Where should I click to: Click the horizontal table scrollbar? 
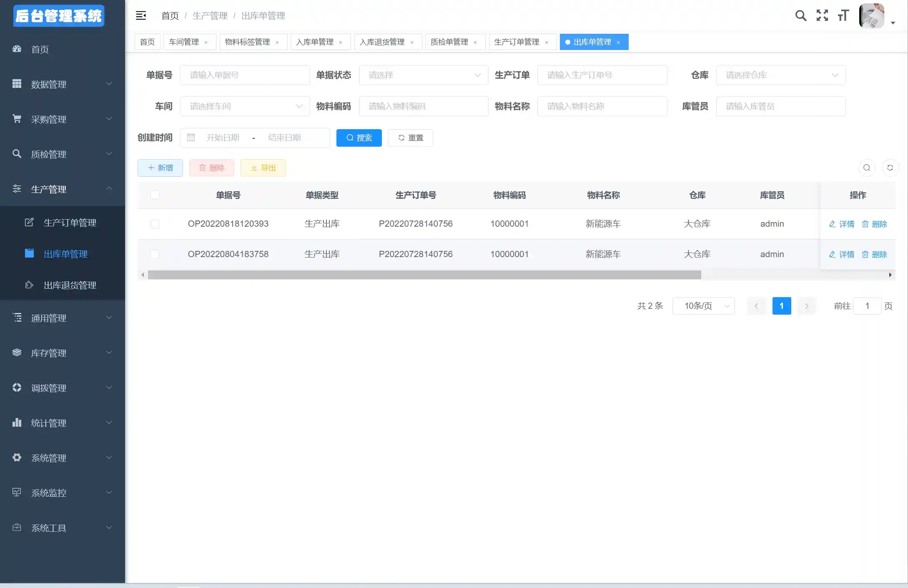[x=424, y=275]
